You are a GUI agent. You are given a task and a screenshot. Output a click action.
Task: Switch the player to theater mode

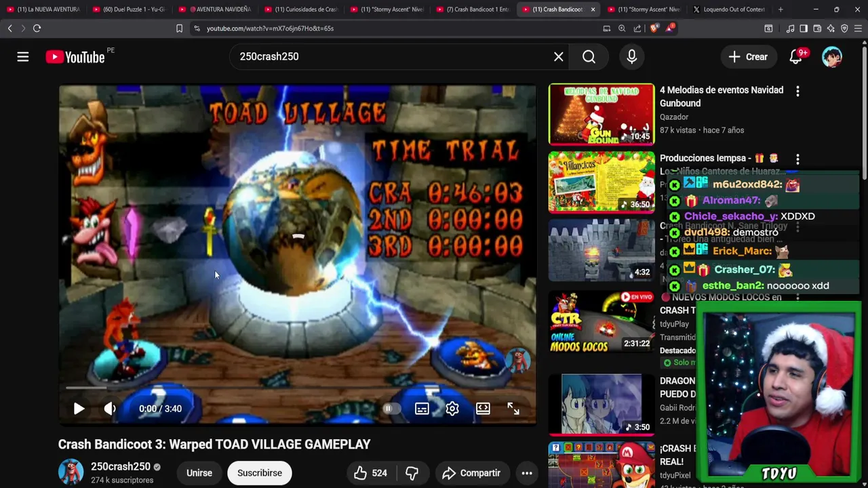(x=483, y=409)
